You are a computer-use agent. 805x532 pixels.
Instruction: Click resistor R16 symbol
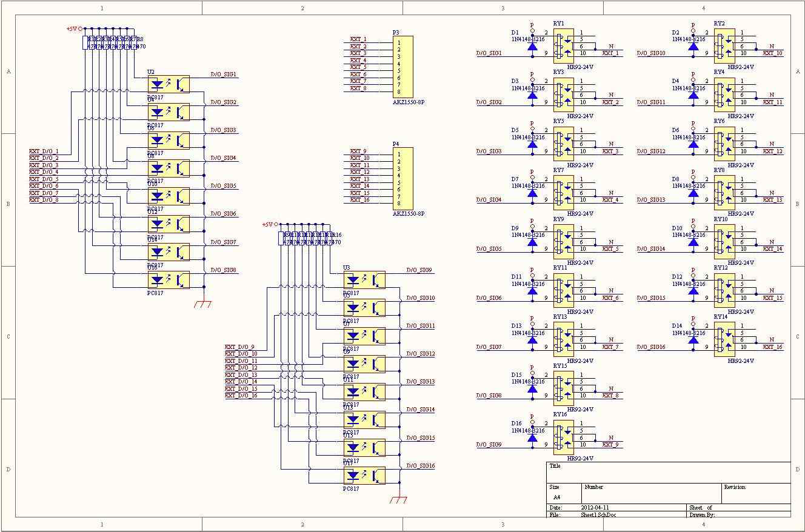point(329,238)
